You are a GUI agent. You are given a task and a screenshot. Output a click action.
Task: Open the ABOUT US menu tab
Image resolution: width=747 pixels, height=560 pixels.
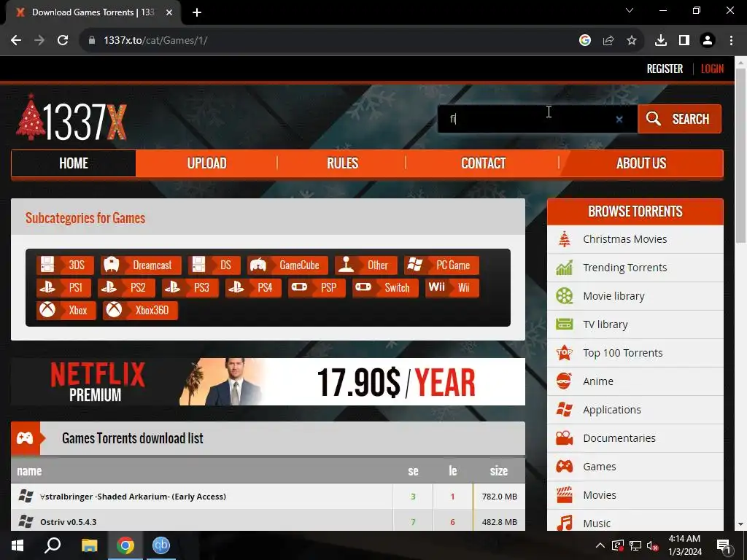(641, 163)
